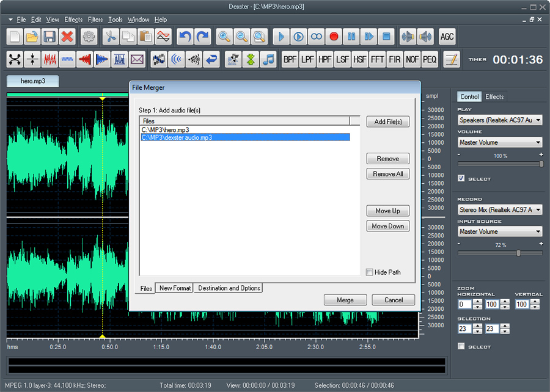Open the Input Source Master Volume dropdown
Image resolution: width=550 pixels, height=392 pixels.
[x=500, y=231]
